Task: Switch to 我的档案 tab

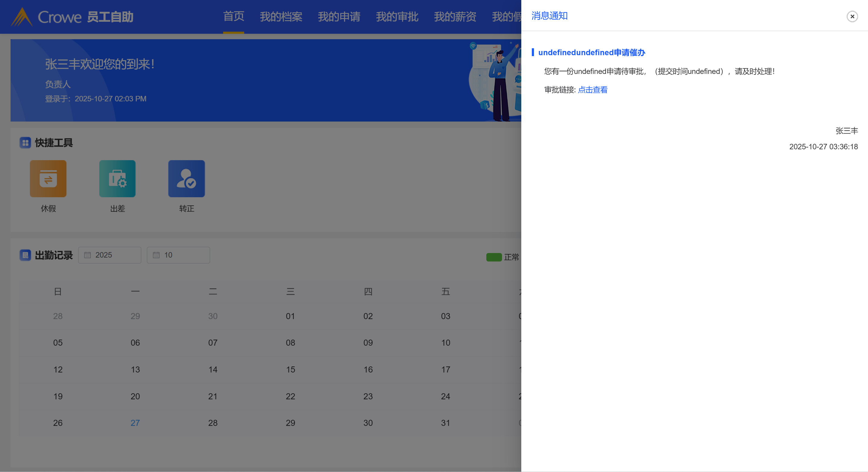Action: pyautogui.click(x=281, y=17)
